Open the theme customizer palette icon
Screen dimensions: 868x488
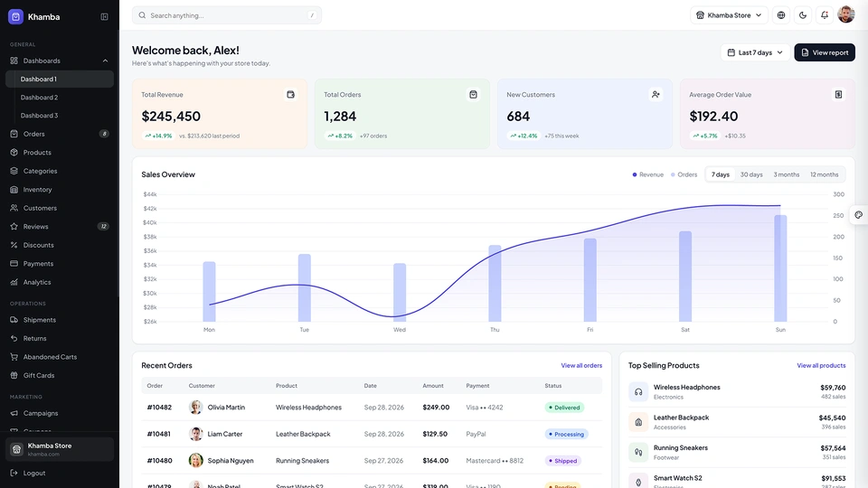[859, 215]
